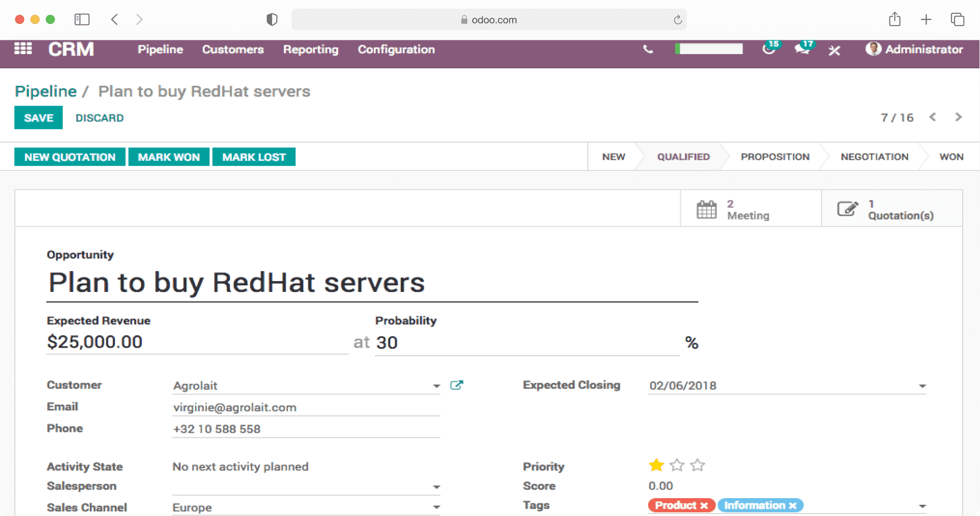
Task: Click New Quotation button
Action: click(70, 157)
